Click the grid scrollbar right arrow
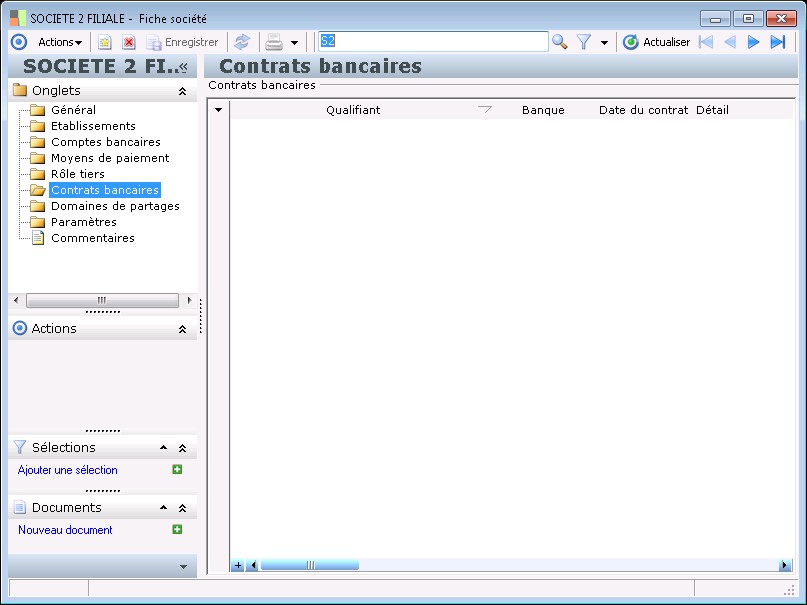Viewport: 807px width, 605px height. (x=784, y=565)
